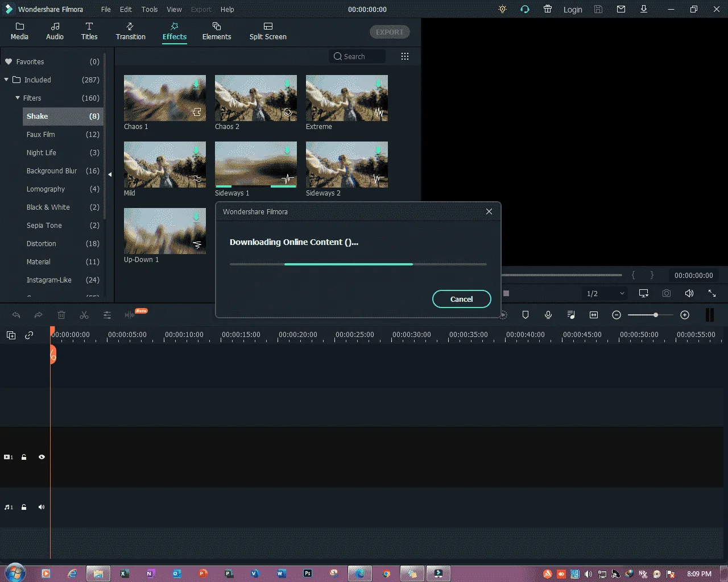
Task: Switch effects to grid view icon
Action: pos(405,56)
